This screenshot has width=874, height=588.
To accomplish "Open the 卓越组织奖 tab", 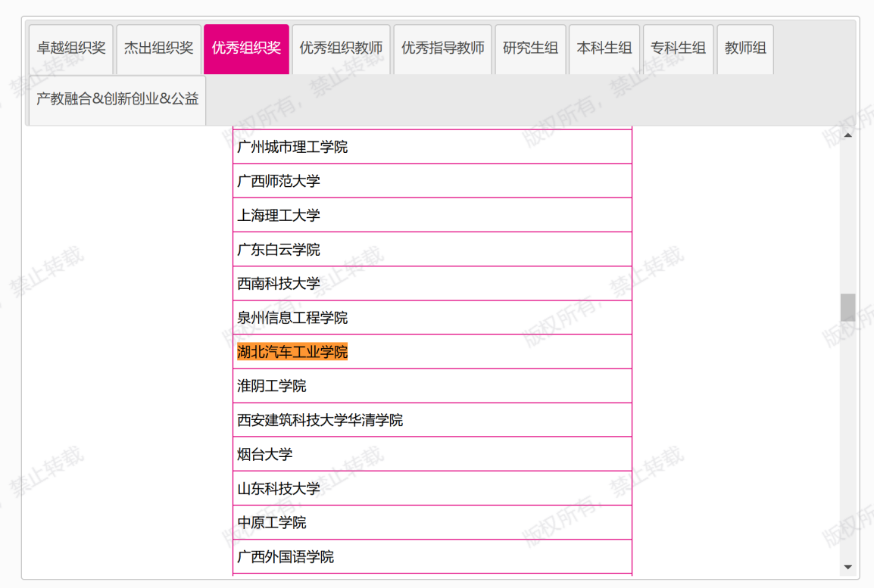I will (71, 48).
